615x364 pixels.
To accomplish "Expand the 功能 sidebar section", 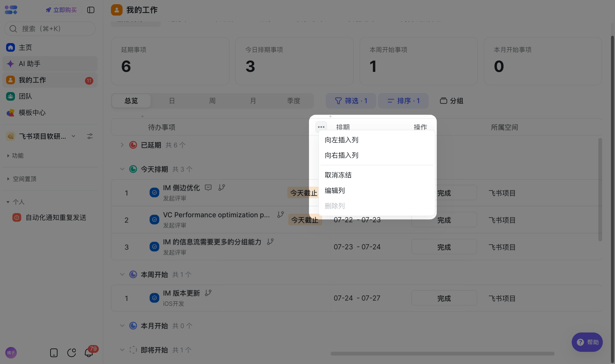I will pyautogui.click(x=8, y=156).
